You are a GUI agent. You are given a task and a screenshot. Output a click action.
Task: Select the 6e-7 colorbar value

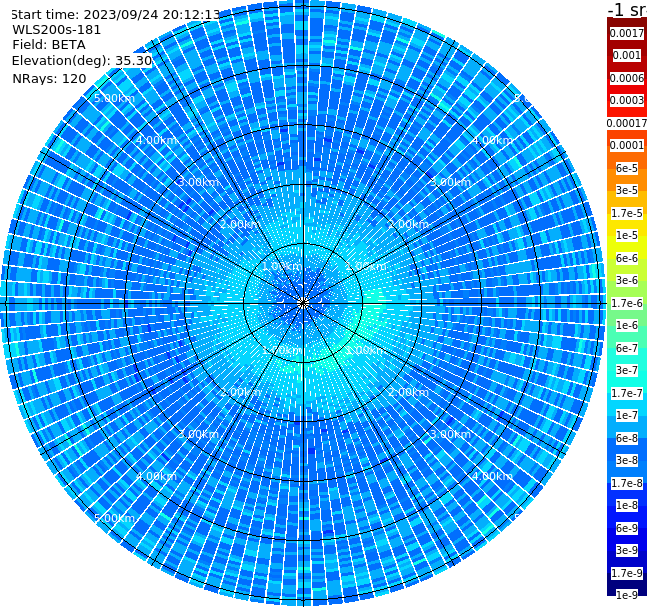[x=626, y=348]
